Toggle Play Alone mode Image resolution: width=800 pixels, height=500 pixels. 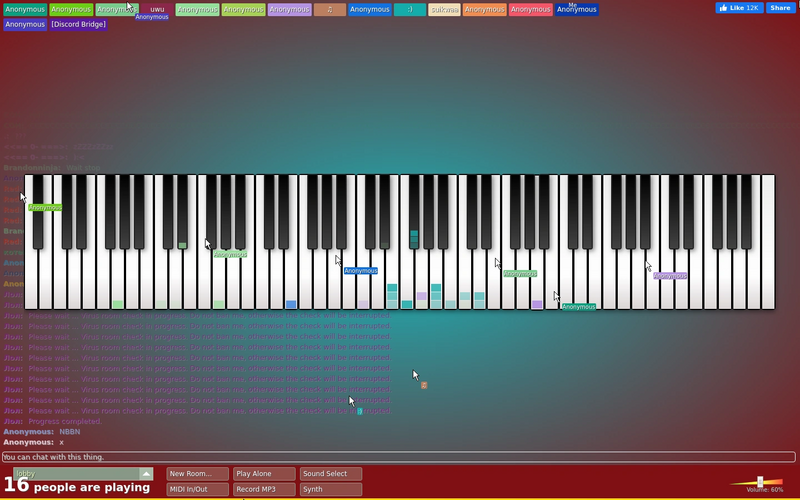click(264, 473)
